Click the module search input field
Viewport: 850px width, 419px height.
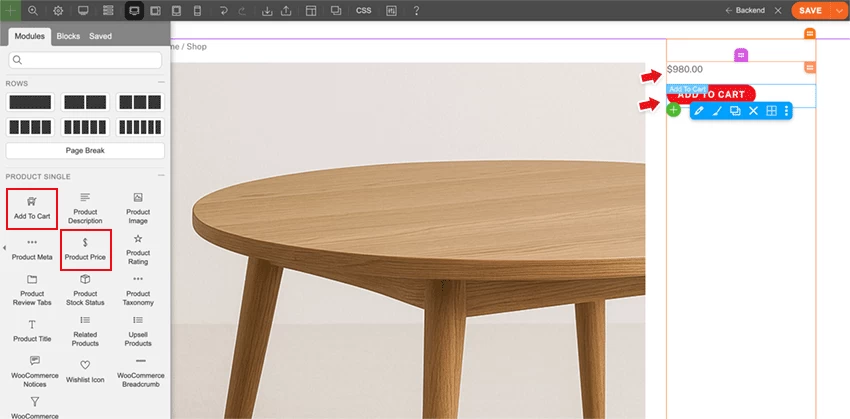pyautogui.click(x=85, y=60)
